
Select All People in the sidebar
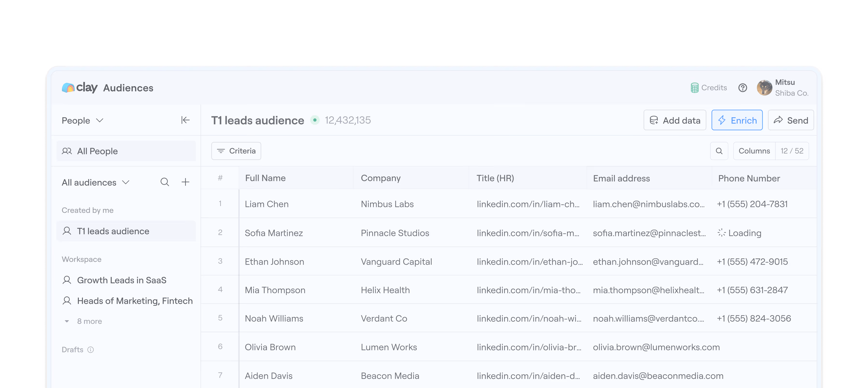click(126, 151)
